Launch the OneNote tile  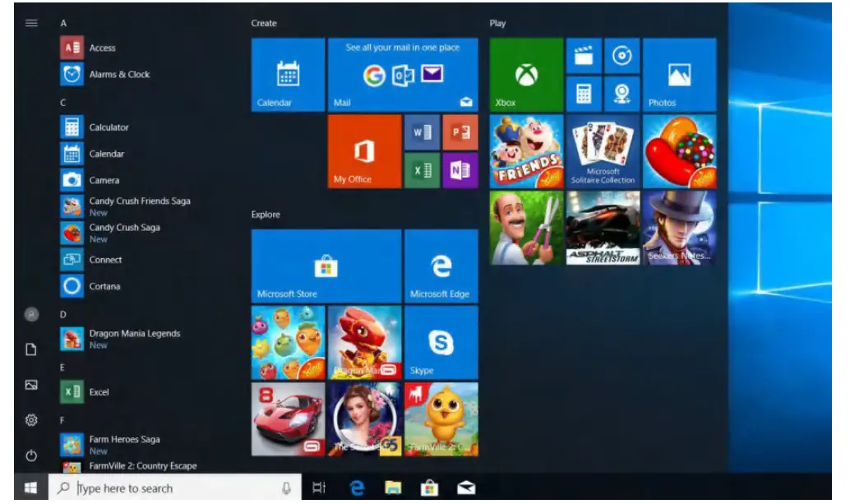coord(460,170)
